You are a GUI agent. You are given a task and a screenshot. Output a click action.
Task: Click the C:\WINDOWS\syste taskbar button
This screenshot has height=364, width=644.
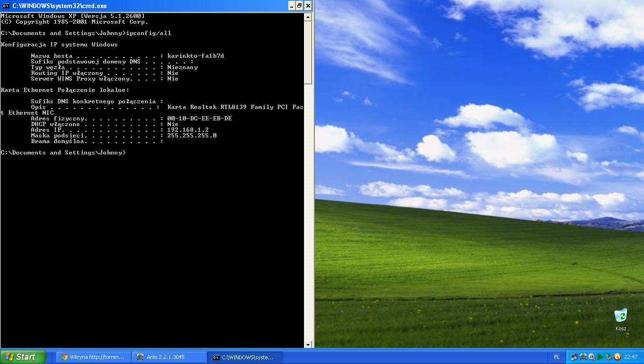pos(245,357)
